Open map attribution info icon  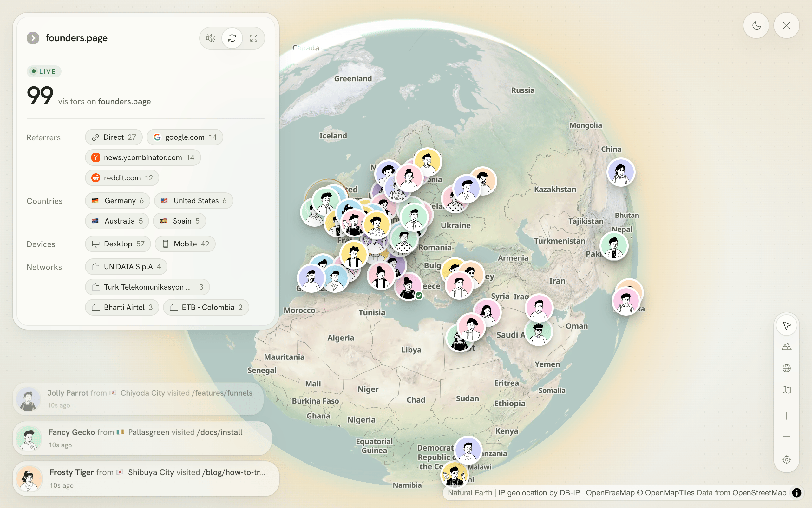pos(796,492)
